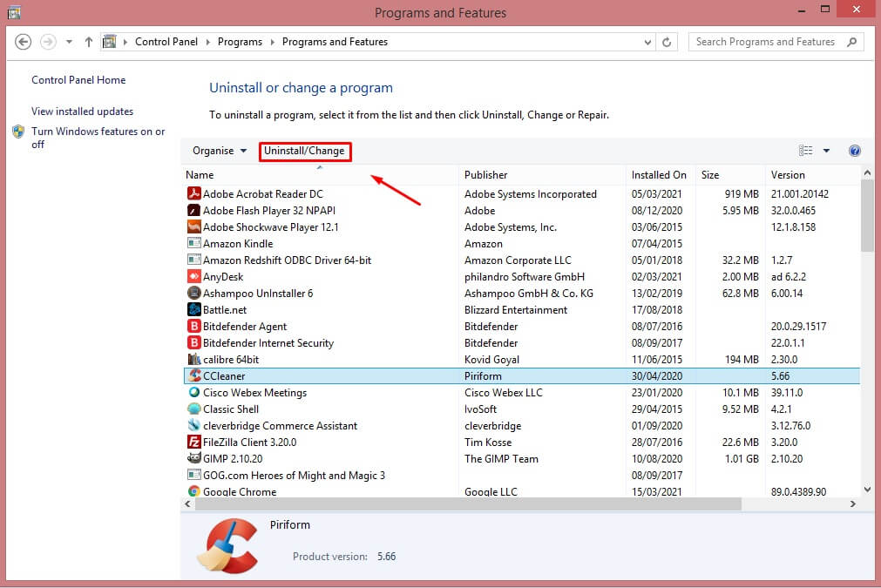Open View installed updates link
Viewport: 881px width, 588px height.
click(82, 112)
